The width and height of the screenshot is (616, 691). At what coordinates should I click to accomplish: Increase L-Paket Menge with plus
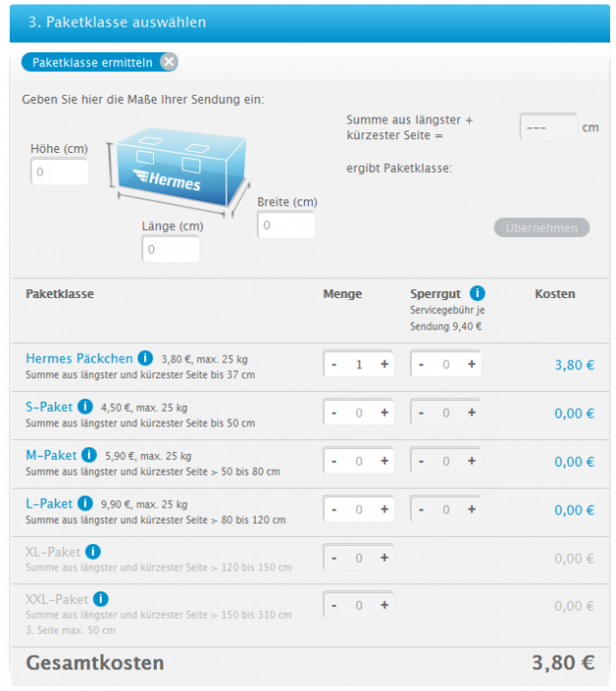385,510
